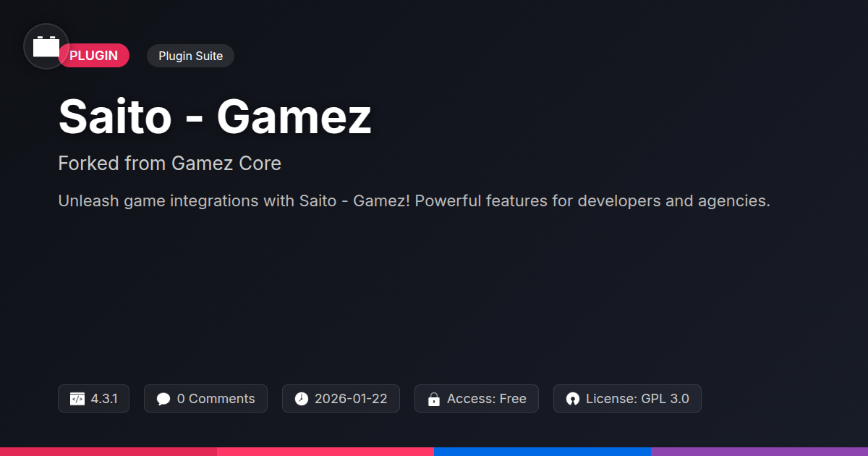This screenshot has width=868, height=456.
Task: Click the purple color bar segment
Action: point(759,452)
